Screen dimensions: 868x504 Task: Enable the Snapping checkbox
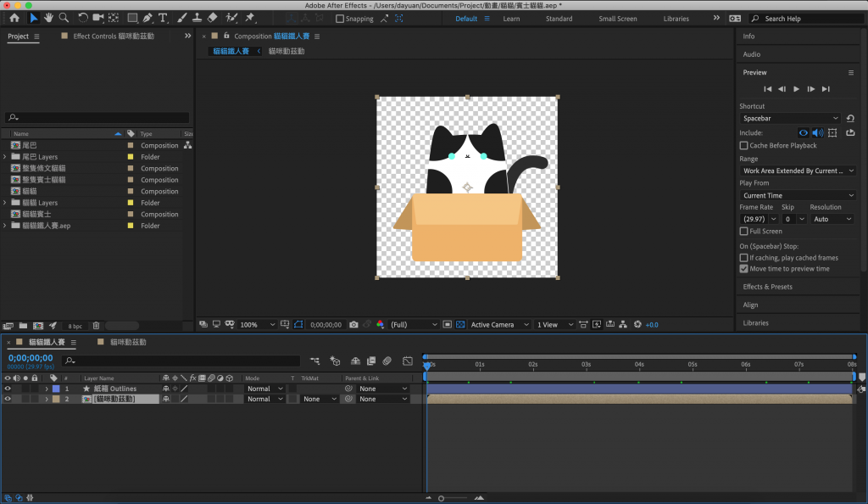pos(340,19)
